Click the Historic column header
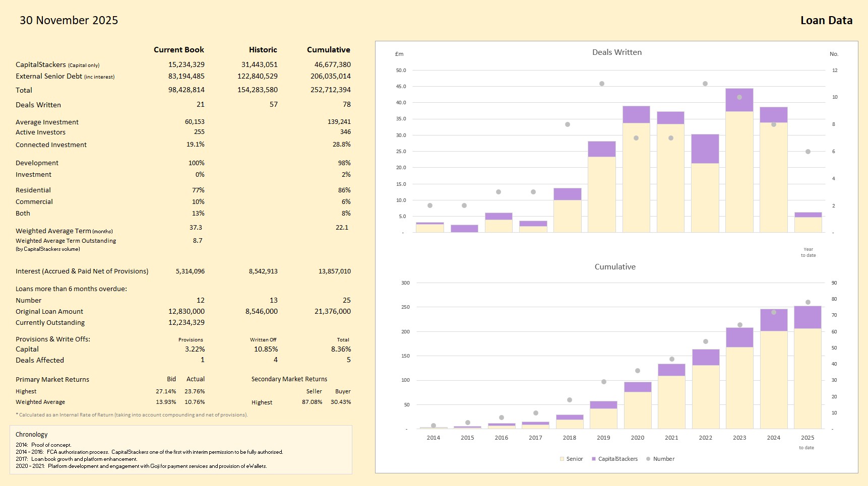868x486 pixels. (x=263, y=50)
